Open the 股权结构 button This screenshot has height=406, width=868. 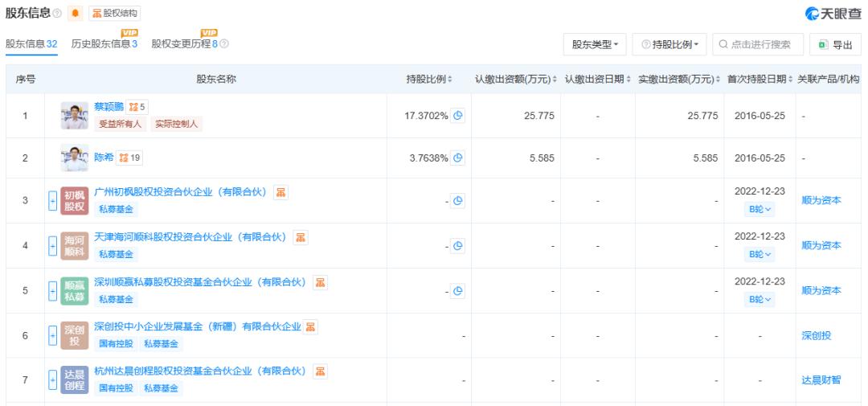115,14
